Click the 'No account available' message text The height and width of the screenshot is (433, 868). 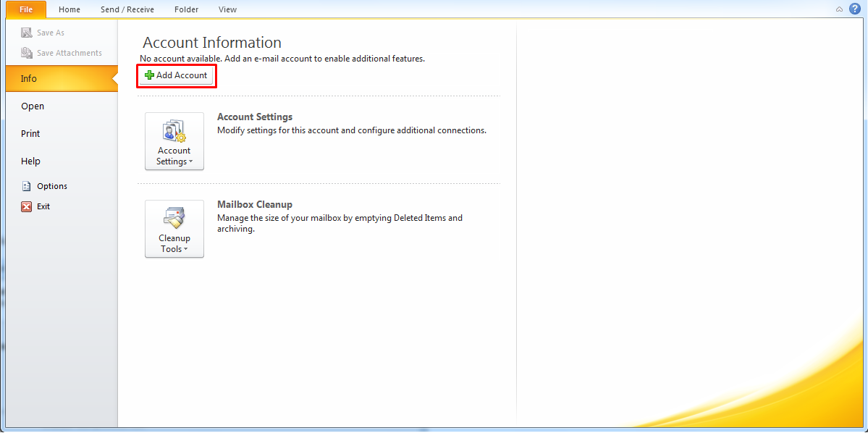(282, 58)
